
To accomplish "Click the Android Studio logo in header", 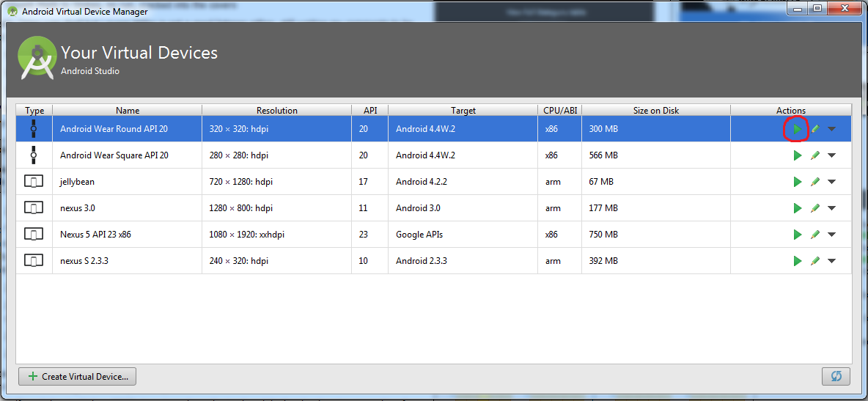I will click(37, 58).
